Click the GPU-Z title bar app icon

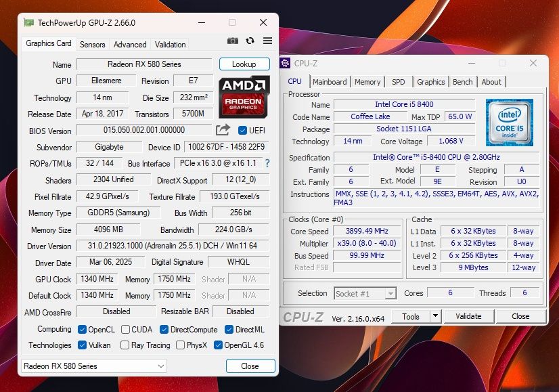pyautogui.click(x=28, y=22)
